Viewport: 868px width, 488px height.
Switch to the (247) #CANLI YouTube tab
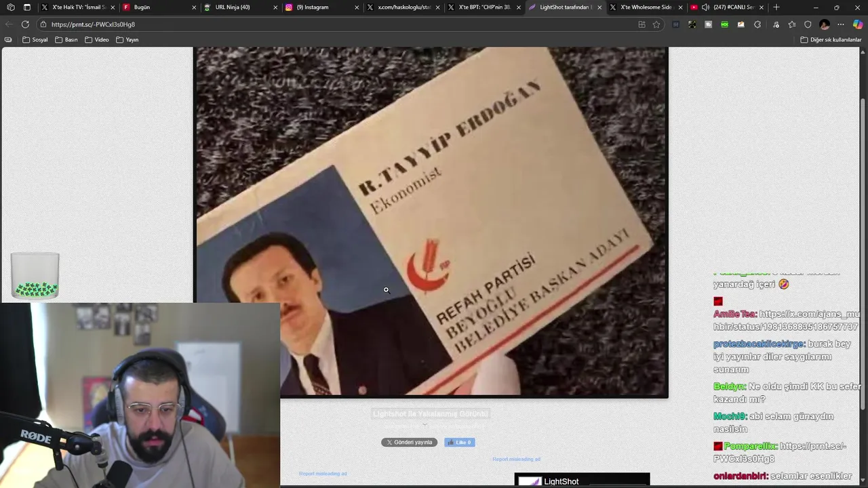click(729, 7)
